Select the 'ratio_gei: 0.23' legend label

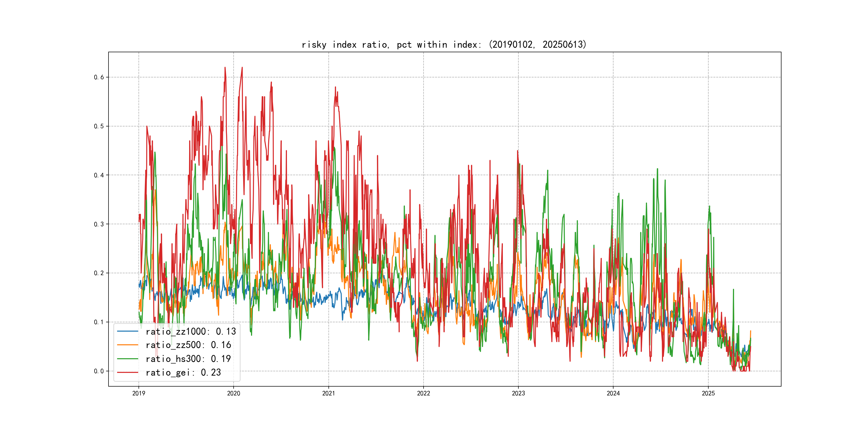point(183,373)
